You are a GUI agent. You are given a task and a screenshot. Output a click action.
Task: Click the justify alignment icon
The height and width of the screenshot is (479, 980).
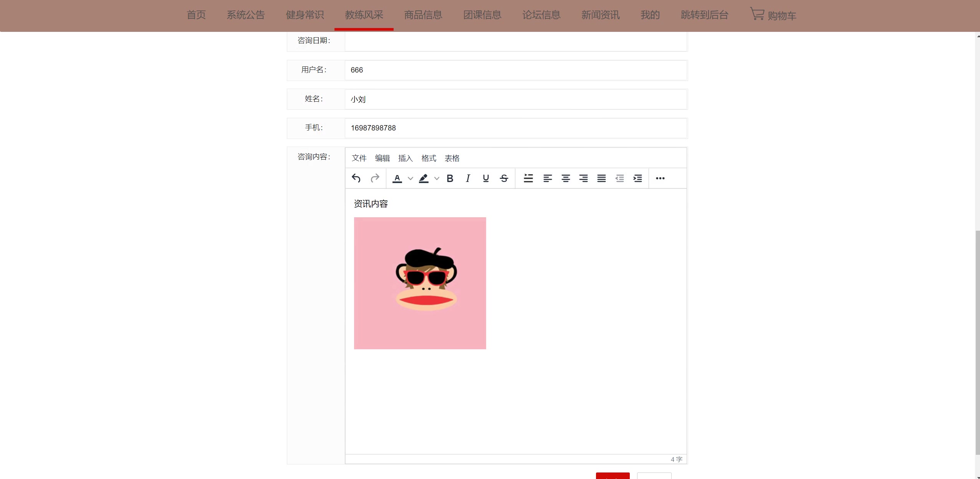click(601, 178)
